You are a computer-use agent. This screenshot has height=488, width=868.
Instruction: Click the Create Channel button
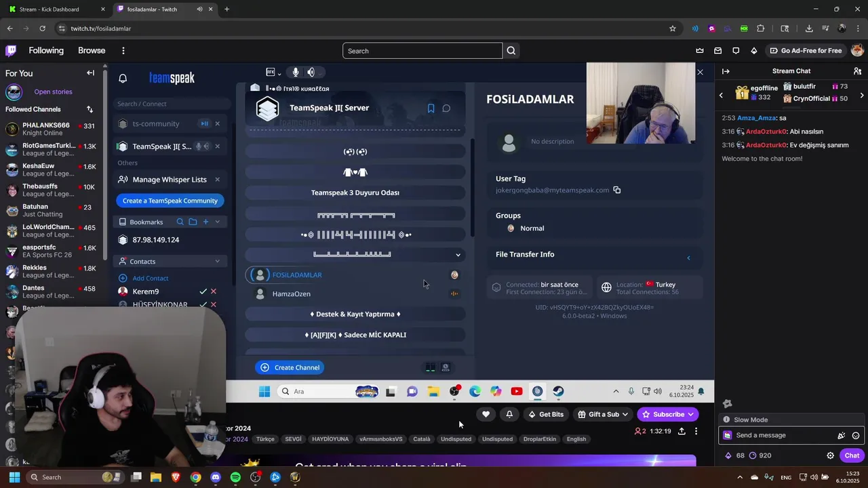pyautogui.click(x=290, y=367)
